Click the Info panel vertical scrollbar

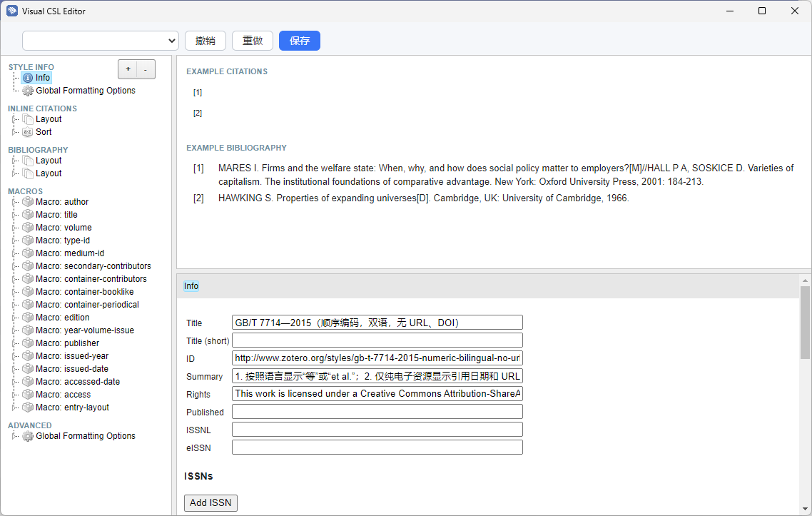pyautogui.click(x=805, y=321)
